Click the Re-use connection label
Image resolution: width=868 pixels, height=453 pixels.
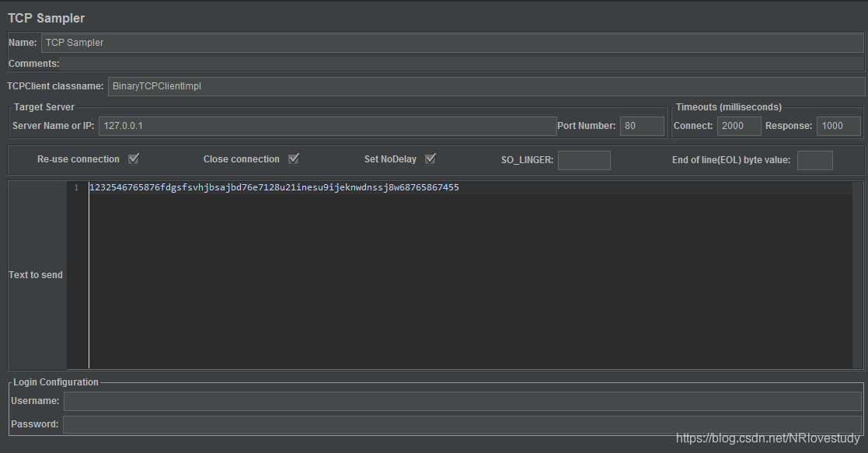pyautogui.click(x=78, y=159)
